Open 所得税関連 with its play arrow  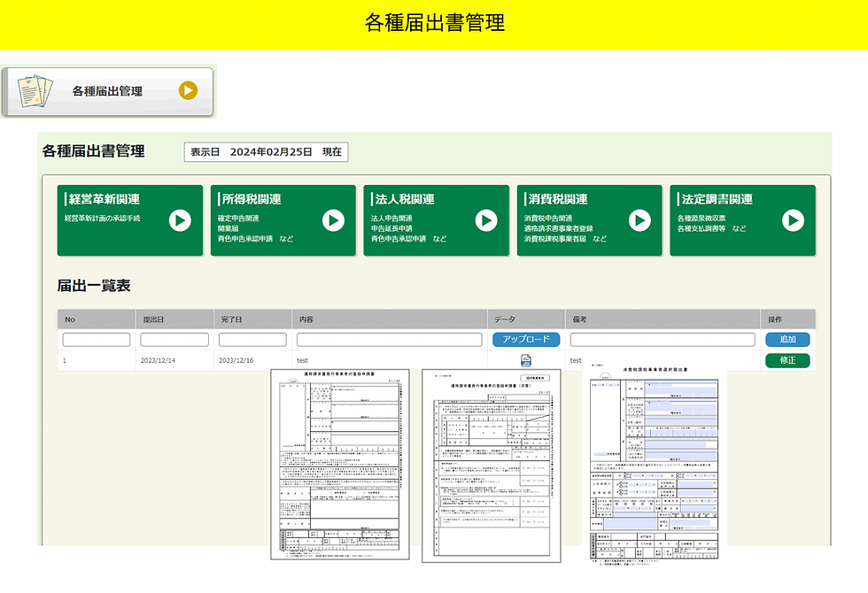pos(333,220)
